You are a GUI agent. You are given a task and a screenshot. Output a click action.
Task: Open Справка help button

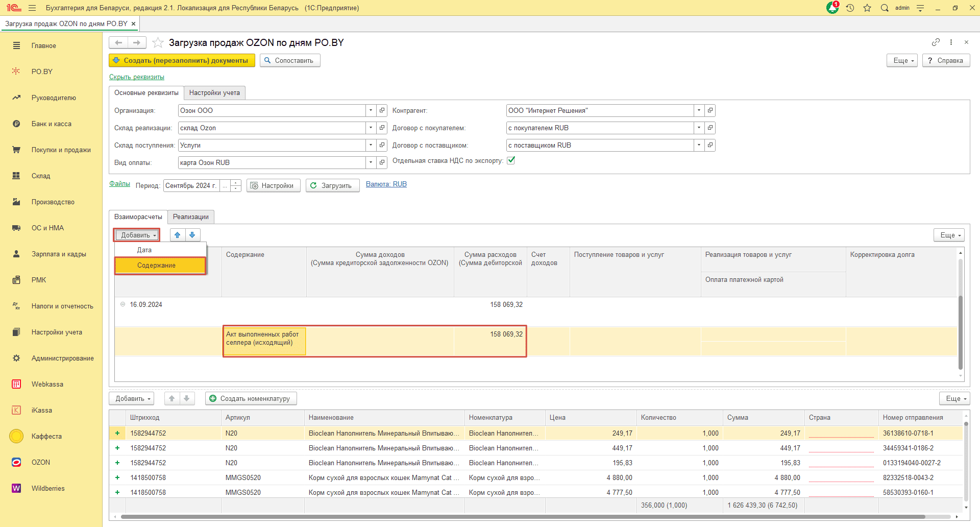(x=946, y=60)
